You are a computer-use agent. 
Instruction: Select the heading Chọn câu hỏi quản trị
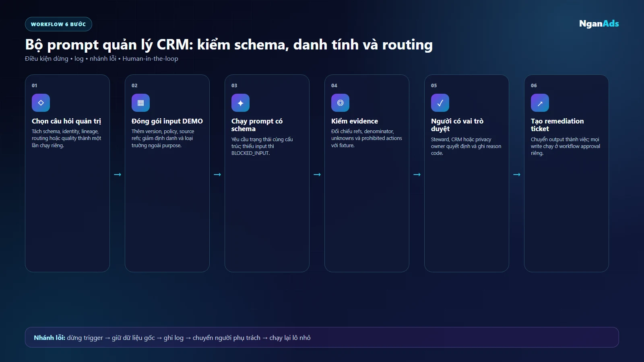[66, 121]
